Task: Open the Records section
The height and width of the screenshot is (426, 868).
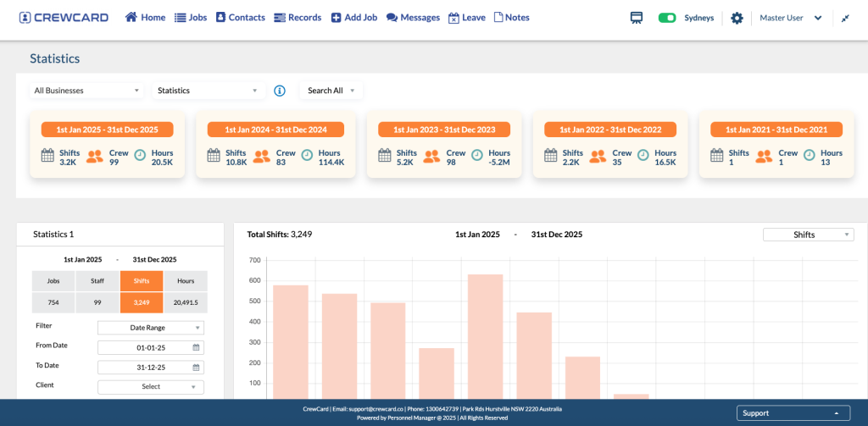Action: pyautogui.click(x=298, y=18)
